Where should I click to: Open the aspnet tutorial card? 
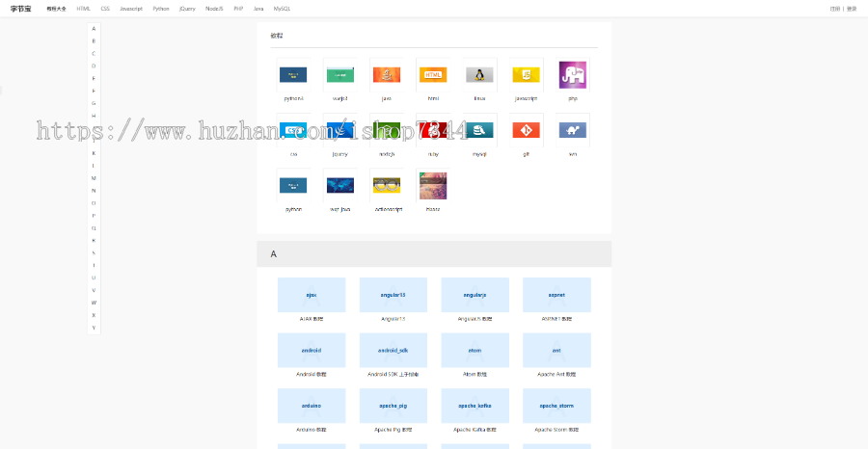tap(556, 295)
